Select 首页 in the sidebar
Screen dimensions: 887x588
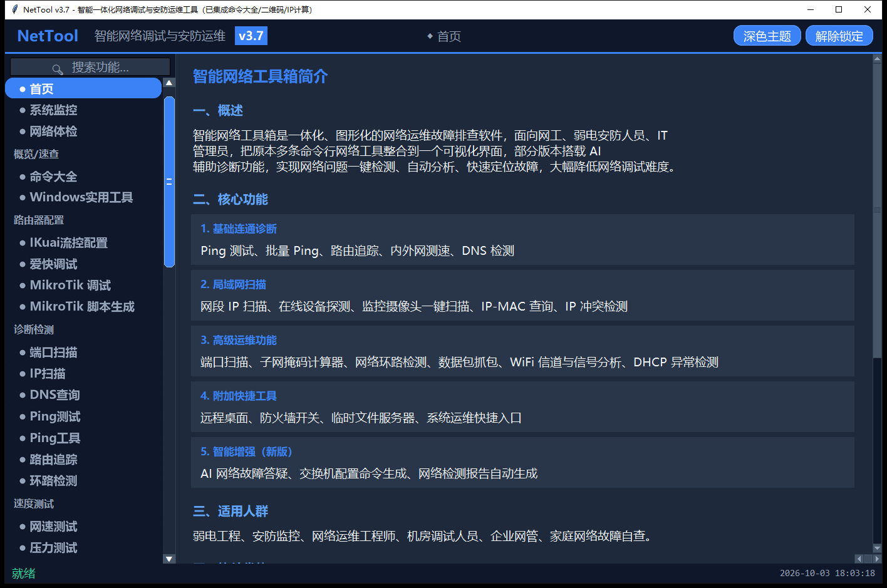point(83,88)
